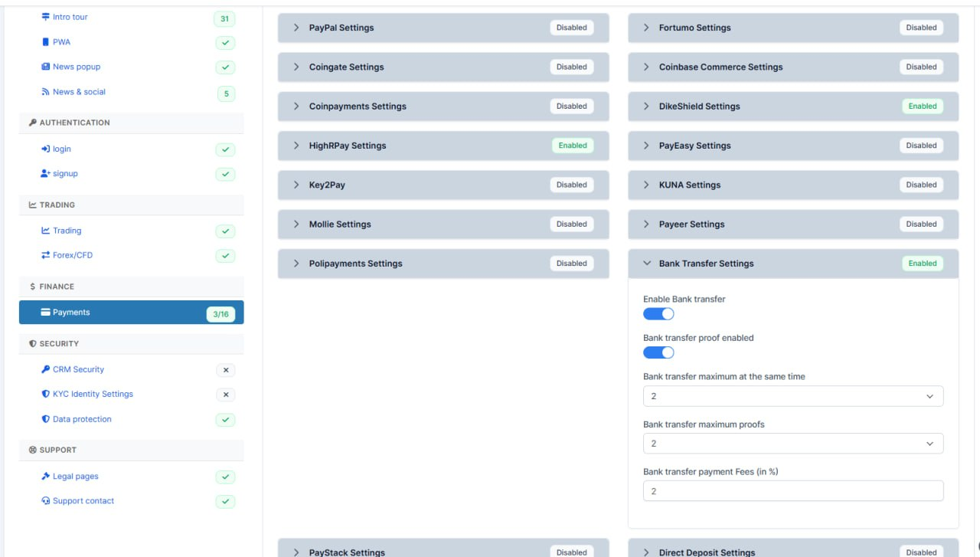Click the Legal pages gavel icon
The height and width of the screenshot is (557, 980).
coord(45,477)
